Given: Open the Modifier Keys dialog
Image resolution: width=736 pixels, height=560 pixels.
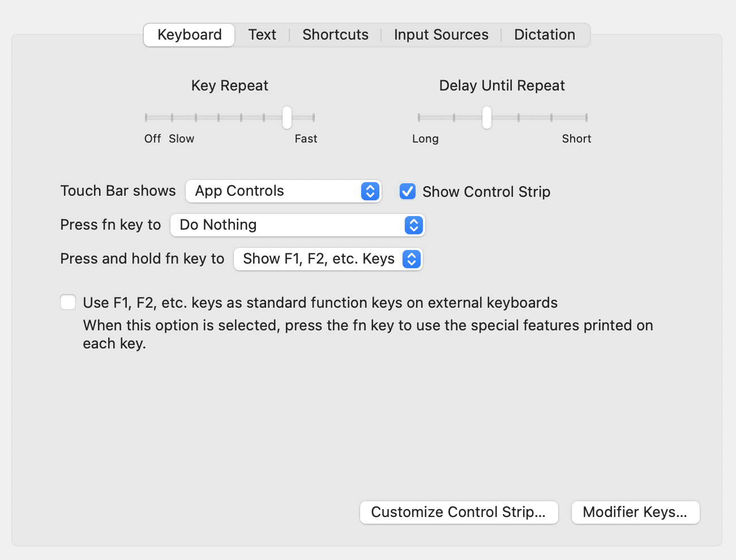Looking at the screenshot, I should coord(635,512).
